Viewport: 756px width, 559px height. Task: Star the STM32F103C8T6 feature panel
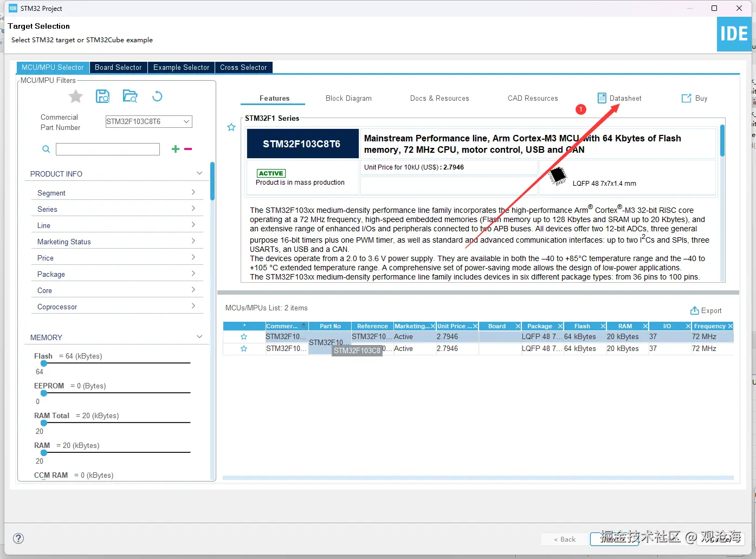[231, 127]
